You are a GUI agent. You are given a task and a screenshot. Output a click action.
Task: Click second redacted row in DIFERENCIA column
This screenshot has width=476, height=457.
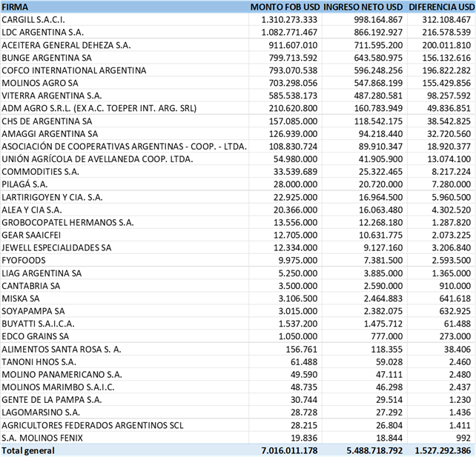tap(441, 32)
